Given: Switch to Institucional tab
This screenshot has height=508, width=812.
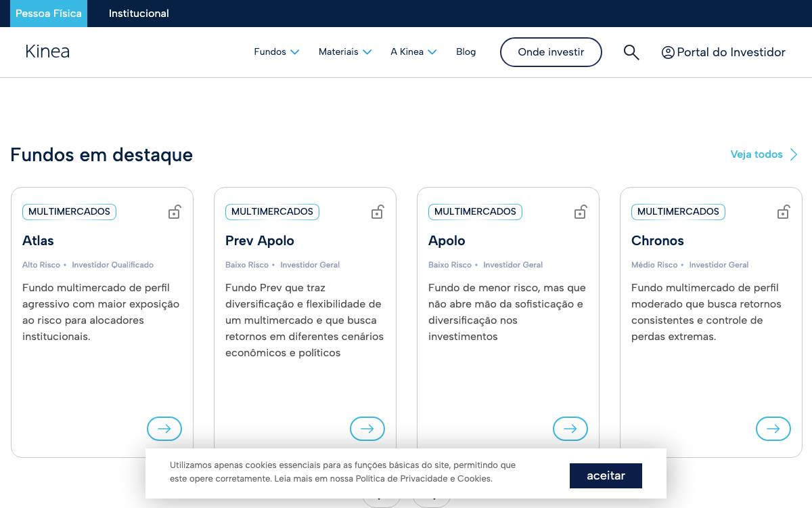Looking at the screenshot, I should 139,14.
